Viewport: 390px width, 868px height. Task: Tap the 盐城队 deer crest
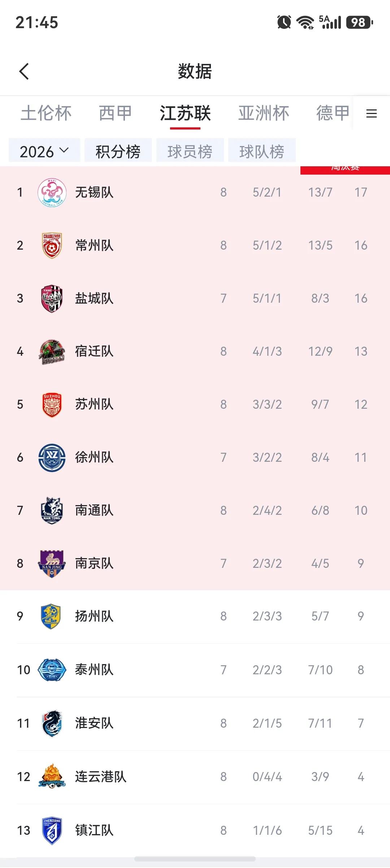pos(52,298)
